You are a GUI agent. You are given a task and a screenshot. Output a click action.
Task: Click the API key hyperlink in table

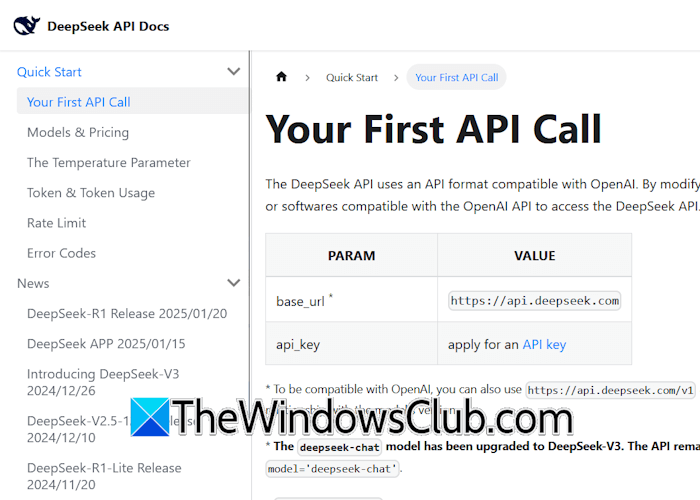[544, 344]
